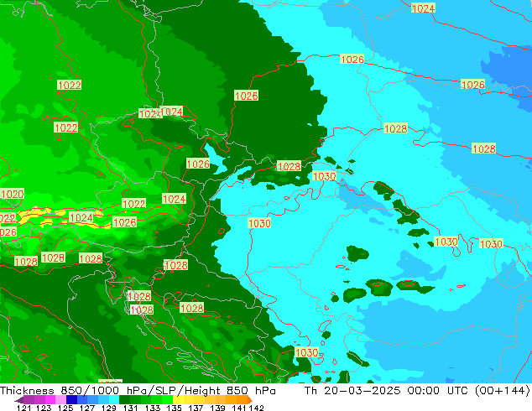Click the word Thickness in the title
The width and height of the screenshot is (532, 411).
[27, 391]
